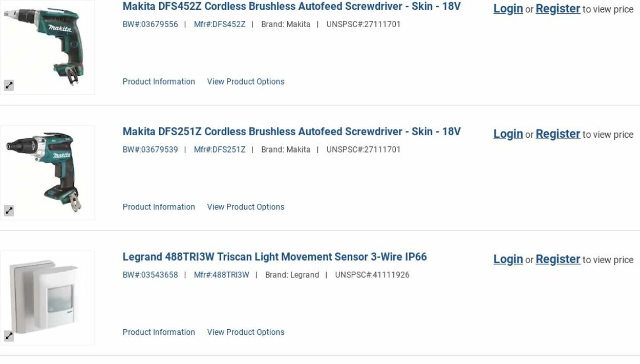The width and height of the screenshot is (640, 364).
Task: Open the Legrand Triscan sensor thumbnail
Action: point(47,296)
